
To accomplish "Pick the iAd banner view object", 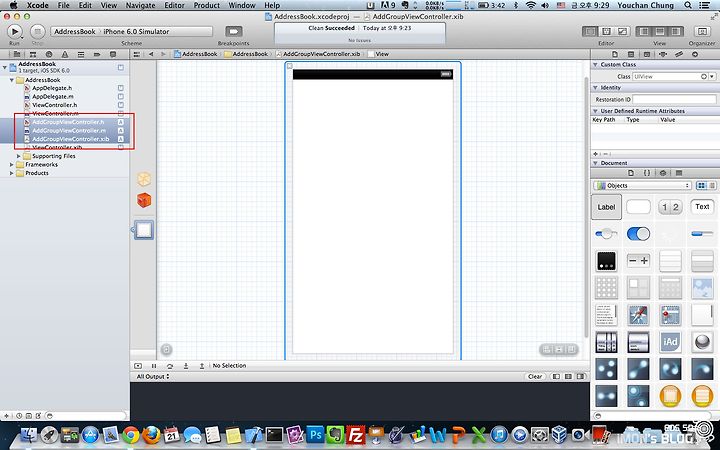I will (670, 342).
